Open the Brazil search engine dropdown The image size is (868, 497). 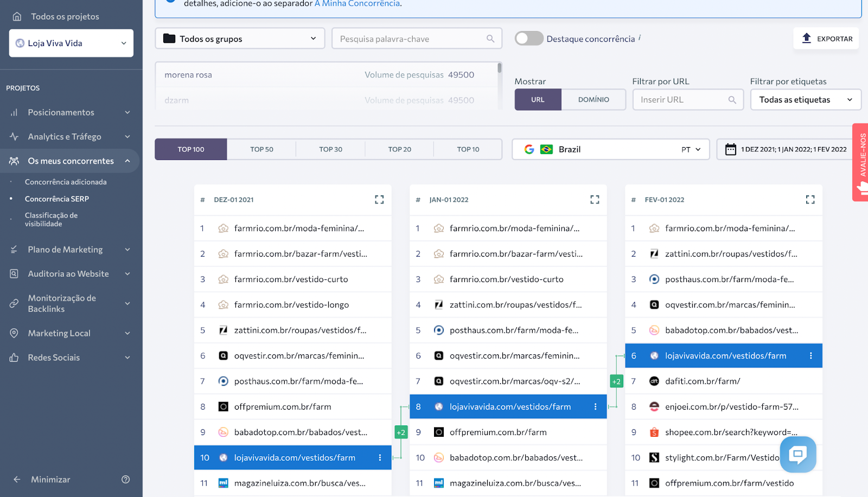pyautogui.click(x=611, y=149)
